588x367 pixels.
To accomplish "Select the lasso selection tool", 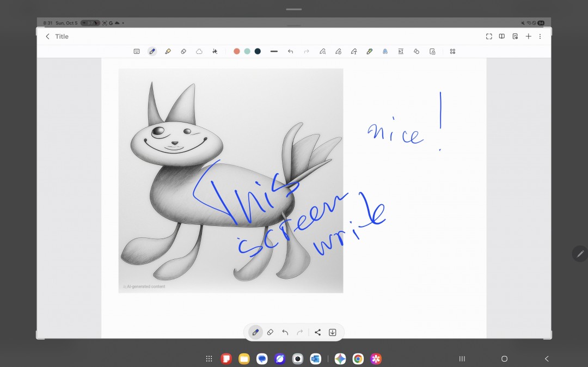I will pos(199,51).
